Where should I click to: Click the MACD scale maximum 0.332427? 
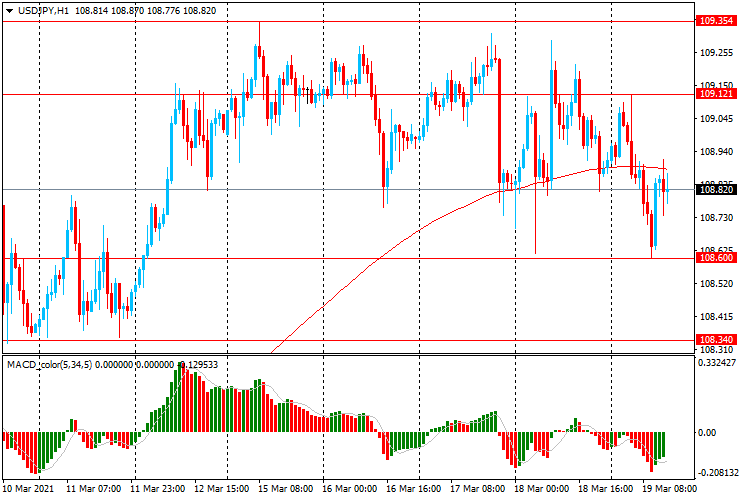[716, 363]
